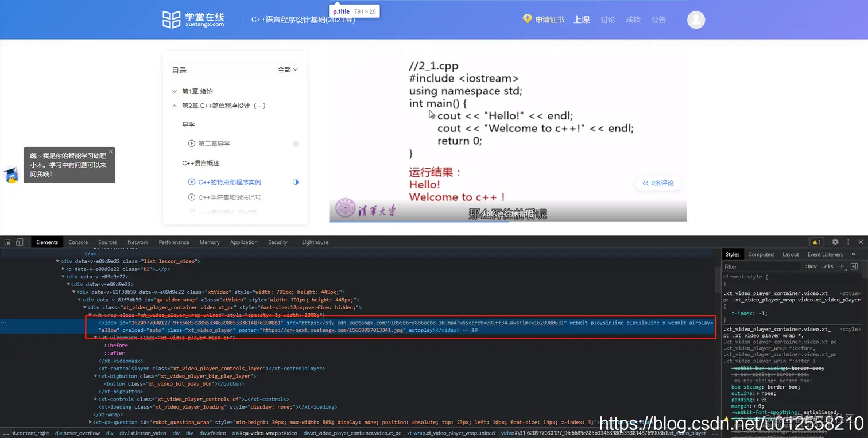Switch to the Lighthouse tab
This screenshot has height=438, width=868.
tap(315, 242)
